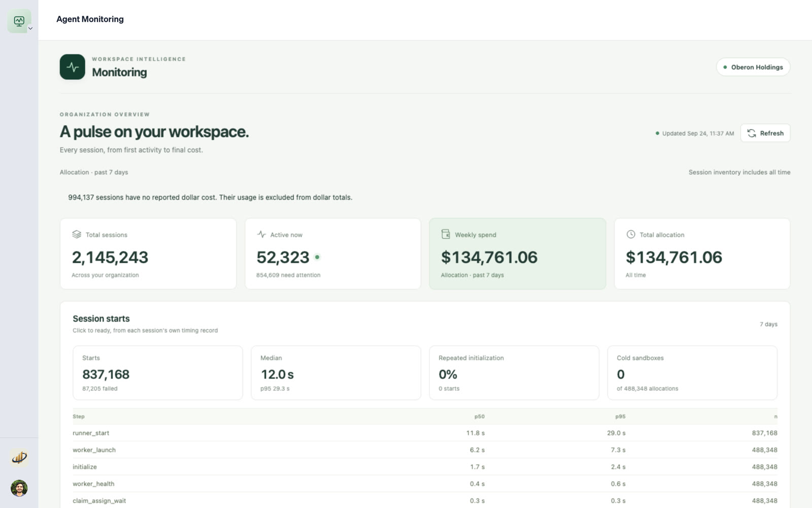Screen dimensions: 812x508
Task: Sort by the p95 column header
Action: (x=620, y=417)
